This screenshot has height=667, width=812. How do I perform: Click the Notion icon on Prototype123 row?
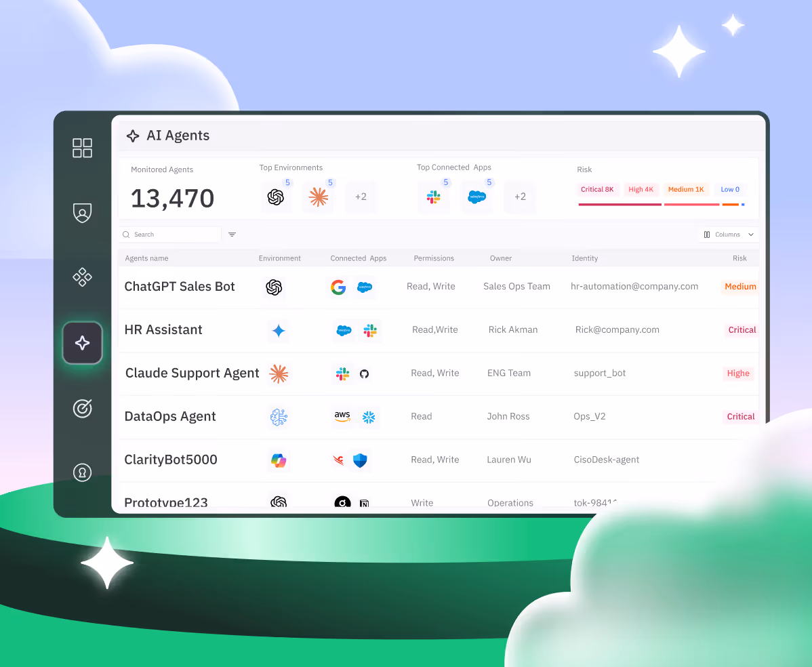364,503
